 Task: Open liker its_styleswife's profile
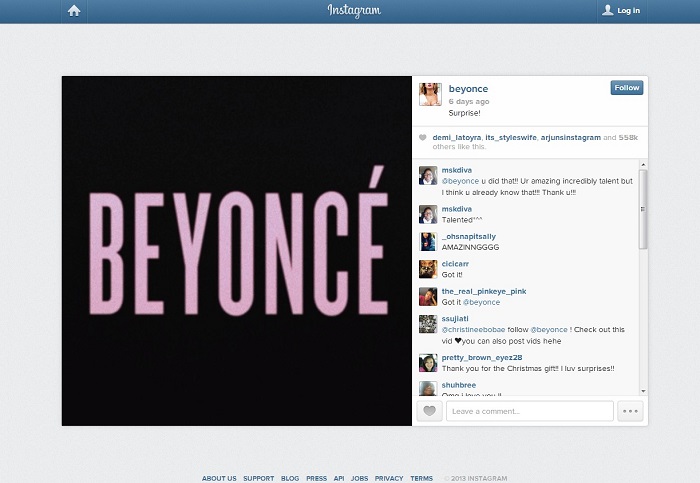pos(511,137)
